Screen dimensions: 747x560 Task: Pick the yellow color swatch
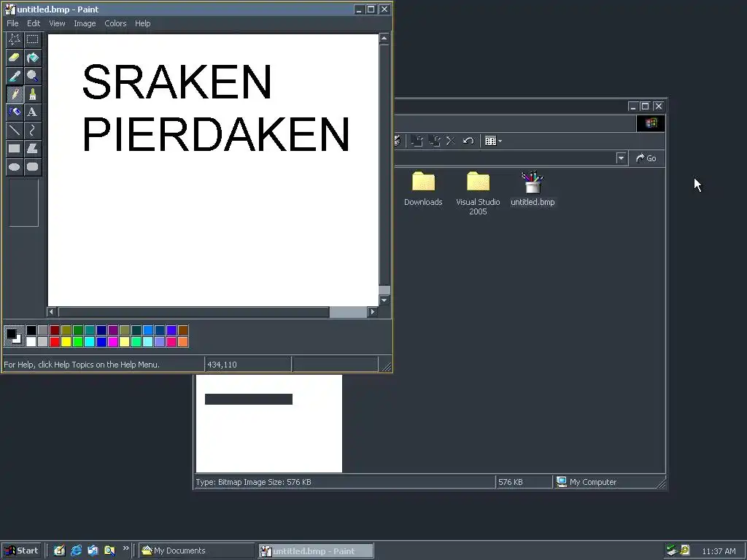pos(66,341)
